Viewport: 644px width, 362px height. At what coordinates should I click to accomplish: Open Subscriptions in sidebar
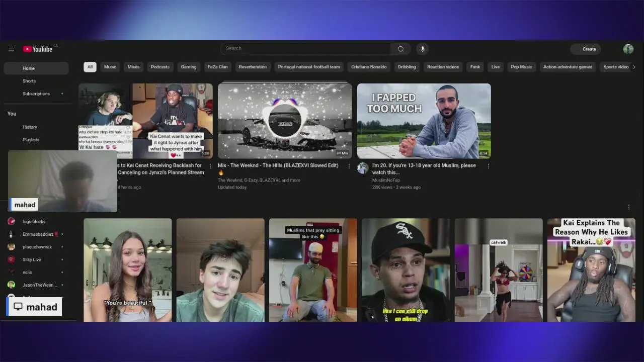point(36,94)
